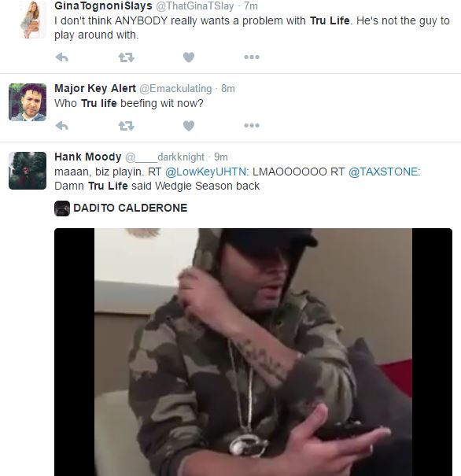Reply to Major Key Alert's tweet
This screenshot has width=461, height=476.
pyautogui.click(x=62, y=125)
